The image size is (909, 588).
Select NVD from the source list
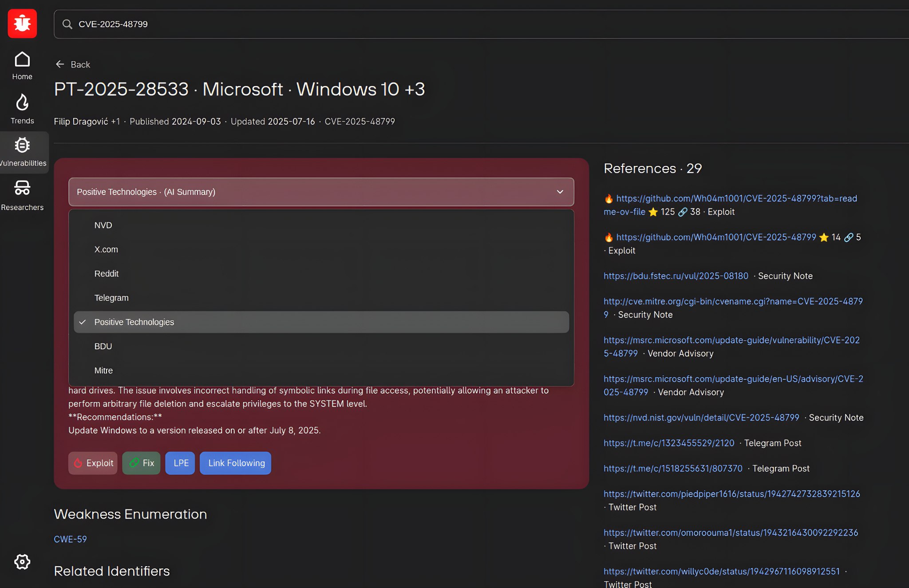321,225
